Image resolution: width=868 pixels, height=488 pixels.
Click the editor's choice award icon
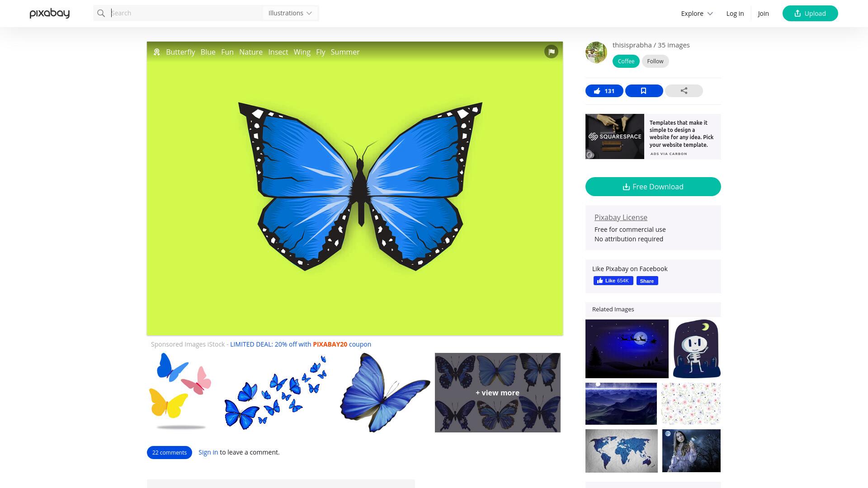[x=157, y=52]
